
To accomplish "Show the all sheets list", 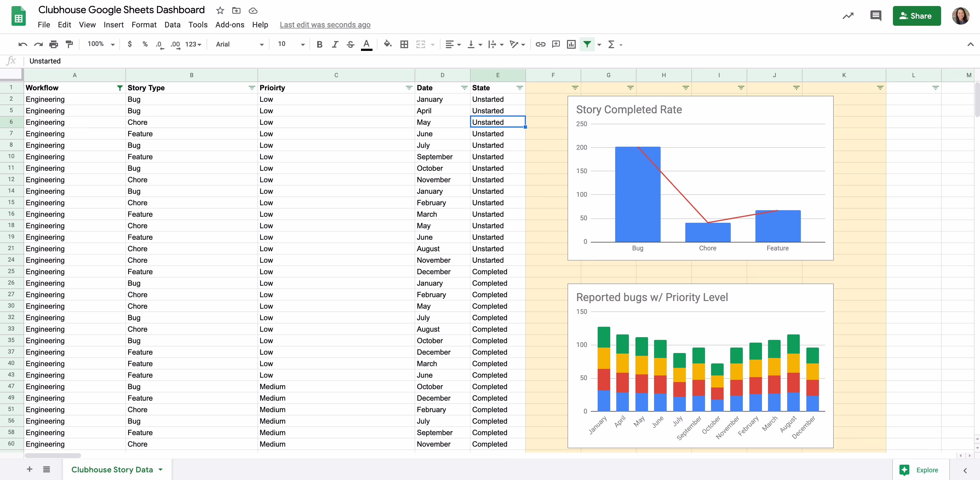I will (46, 469).
